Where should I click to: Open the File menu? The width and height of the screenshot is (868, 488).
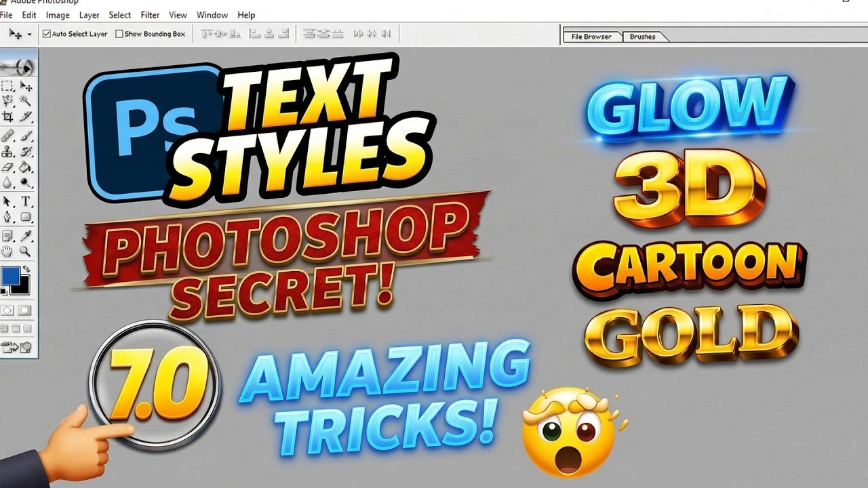point(6,15)
